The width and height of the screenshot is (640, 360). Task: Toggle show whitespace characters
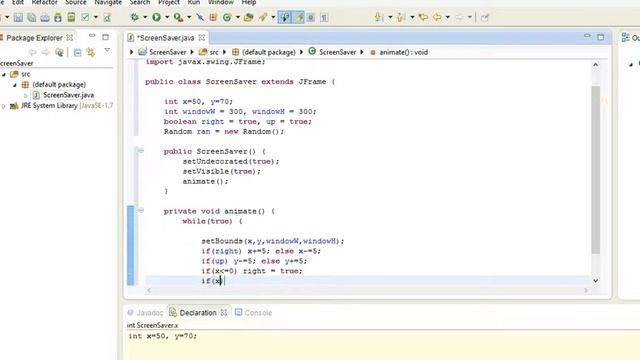click(324, 18)
